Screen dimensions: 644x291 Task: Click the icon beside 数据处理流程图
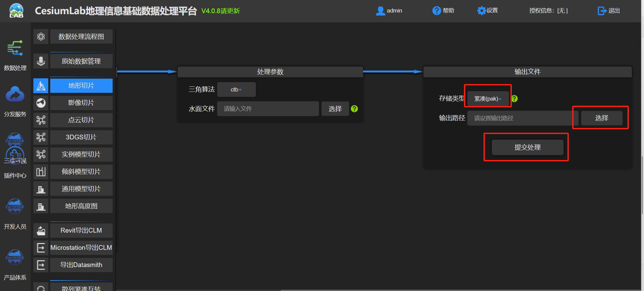tap(41, 36)
